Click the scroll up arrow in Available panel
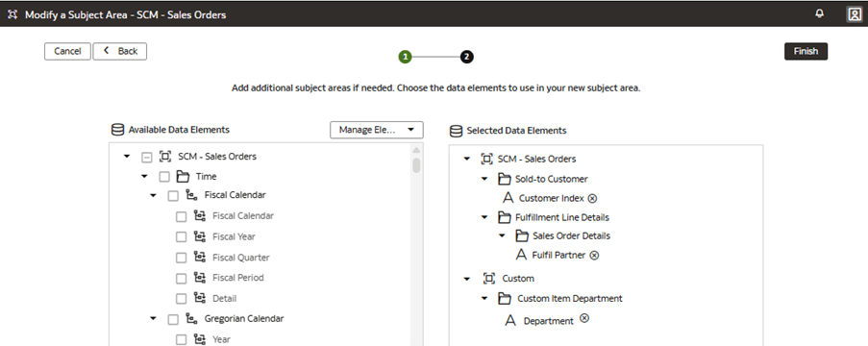This screenshot has height=346, width=868. click(x=416, y=151)
